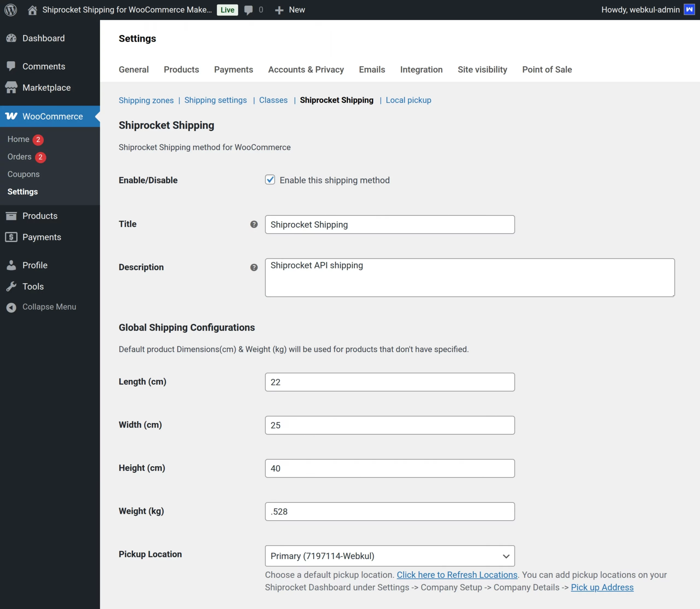Focus the Weight (kg) input field
The image size is (700, 609).
(390, 511)
